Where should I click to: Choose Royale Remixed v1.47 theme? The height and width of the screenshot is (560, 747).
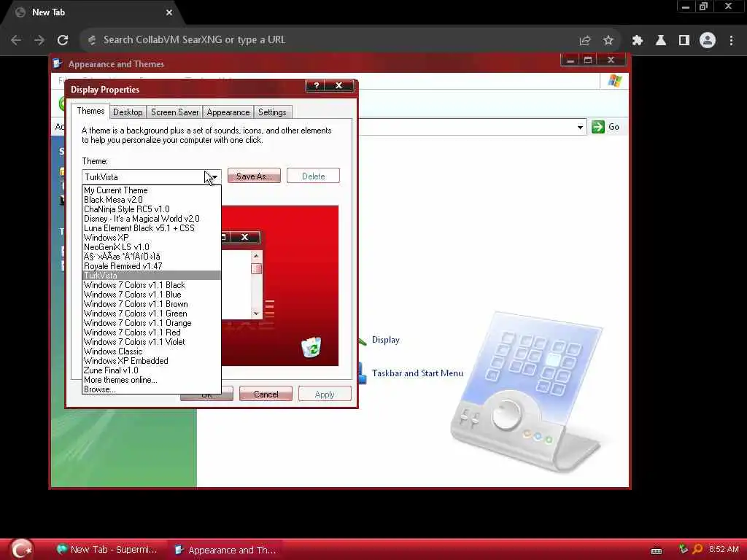click(x=152, y=266)
